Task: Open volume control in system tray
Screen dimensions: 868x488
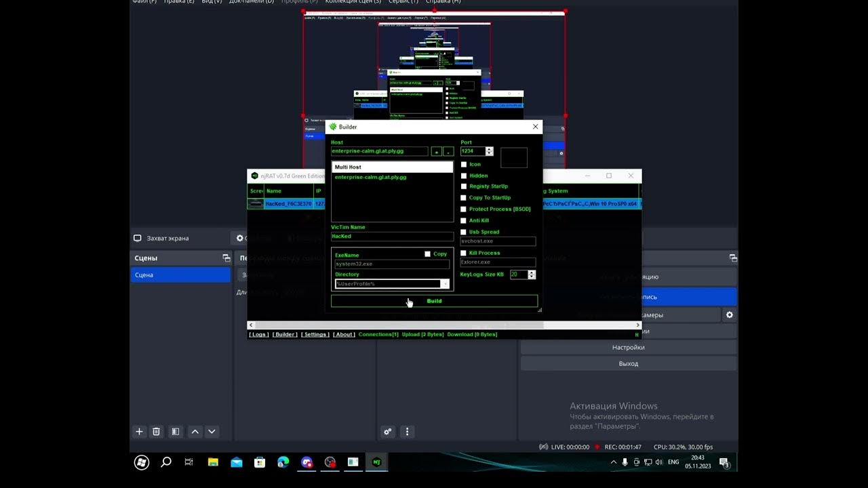Action: [x=659, y=462]
